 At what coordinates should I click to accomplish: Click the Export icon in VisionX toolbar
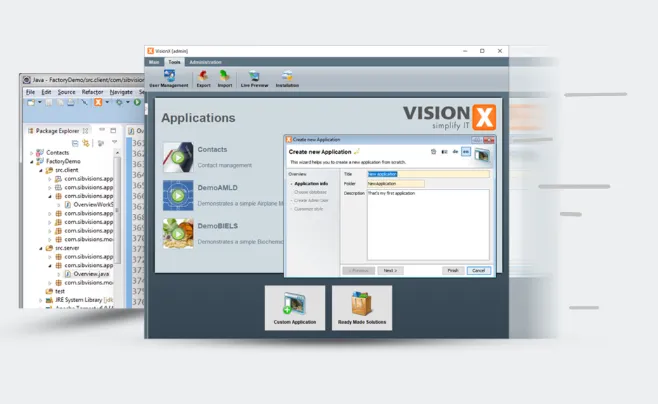point(204,78)
